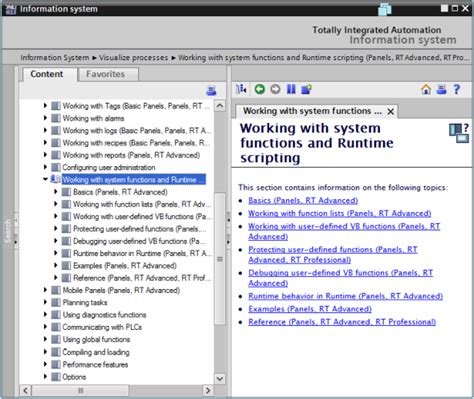
Task: Click the blue windows icon in title bar
Action: tap(385, 9)
